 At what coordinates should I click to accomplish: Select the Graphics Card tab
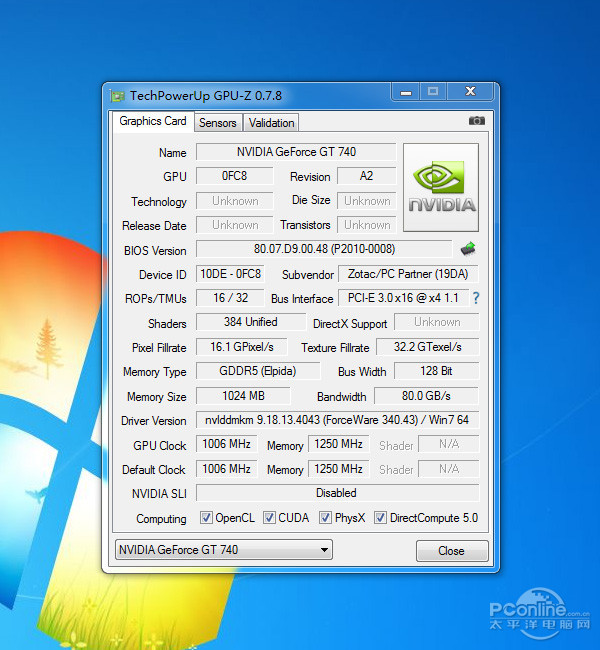pos(152,121)
